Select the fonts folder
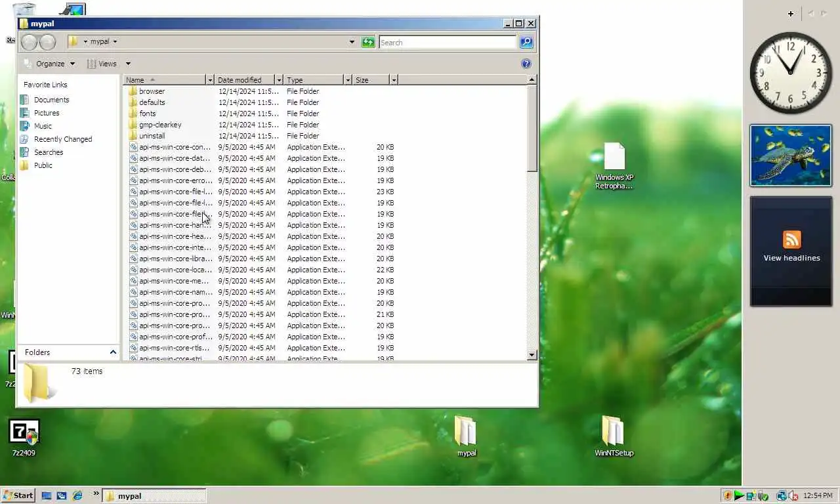This screenshot has width=840, height=504. point(171,114)
